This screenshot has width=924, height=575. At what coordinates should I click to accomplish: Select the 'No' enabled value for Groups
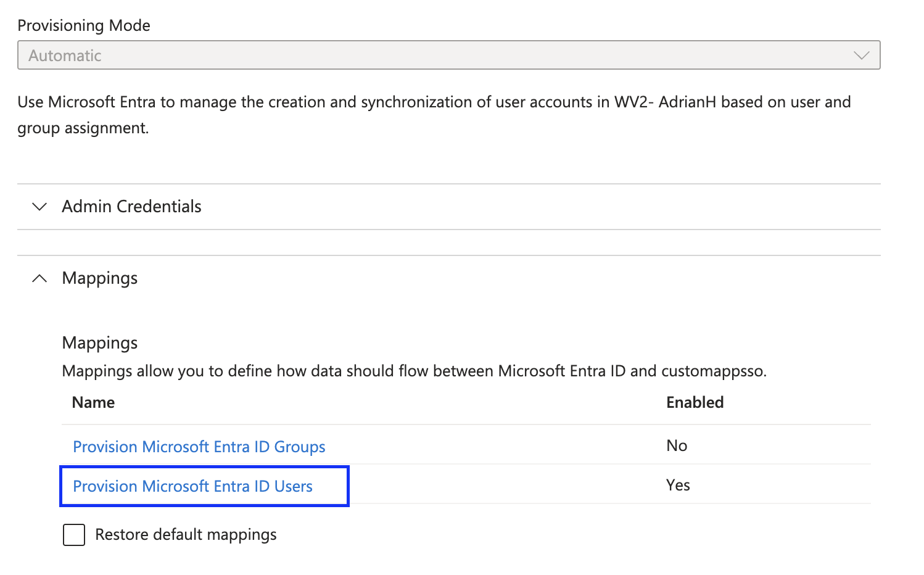677,445
